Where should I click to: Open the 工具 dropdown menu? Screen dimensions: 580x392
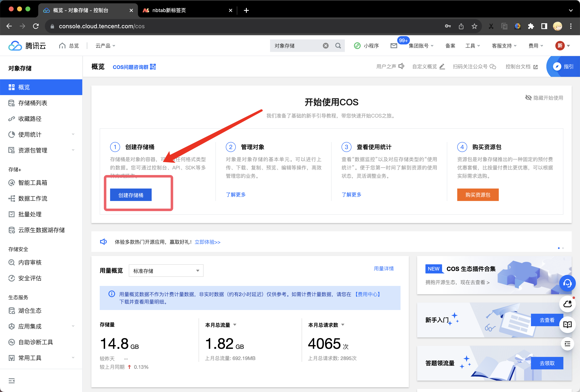tap(472, 46)
